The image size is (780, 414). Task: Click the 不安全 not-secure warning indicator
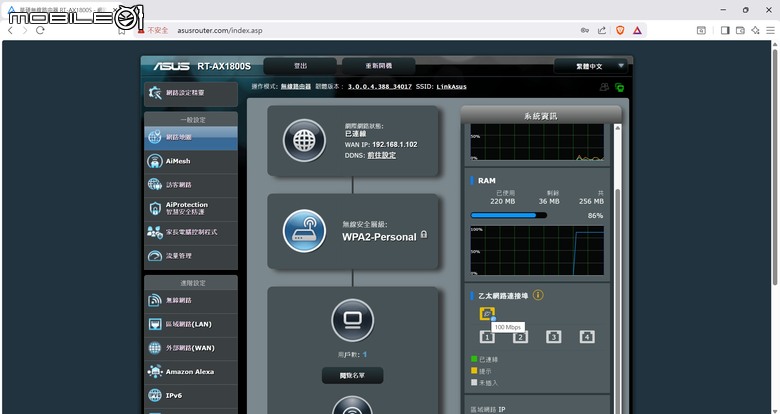click(153, 30)
